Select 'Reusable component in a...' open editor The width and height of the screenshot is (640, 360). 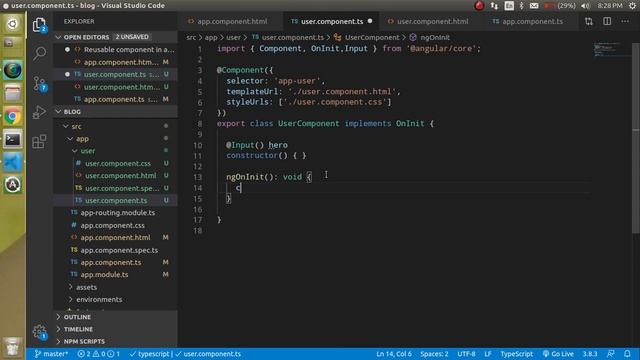[116, 49]
